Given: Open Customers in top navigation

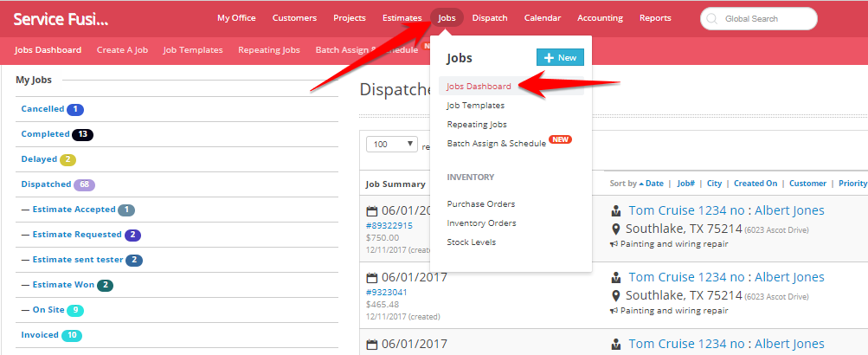Looking at the screenshot, I should (294, 18).
